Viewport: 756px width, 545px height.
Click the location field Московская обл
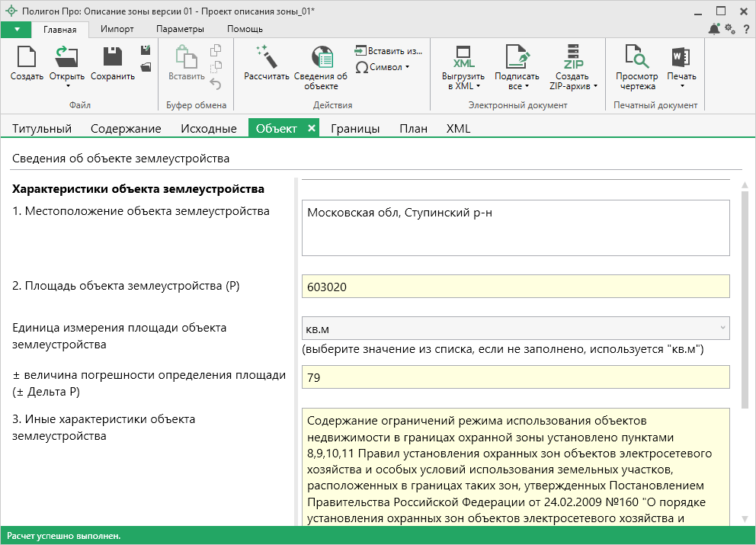point(515,227)
